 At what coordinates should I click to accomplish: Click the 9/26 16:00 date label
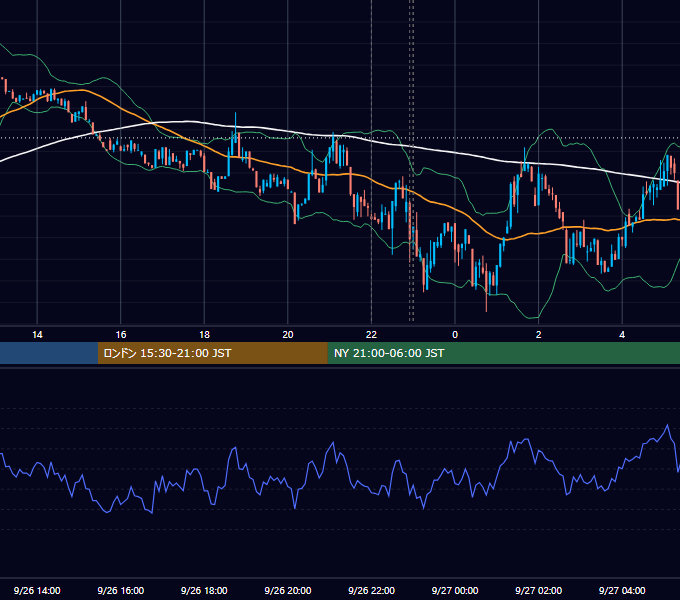tap(121, 590)
